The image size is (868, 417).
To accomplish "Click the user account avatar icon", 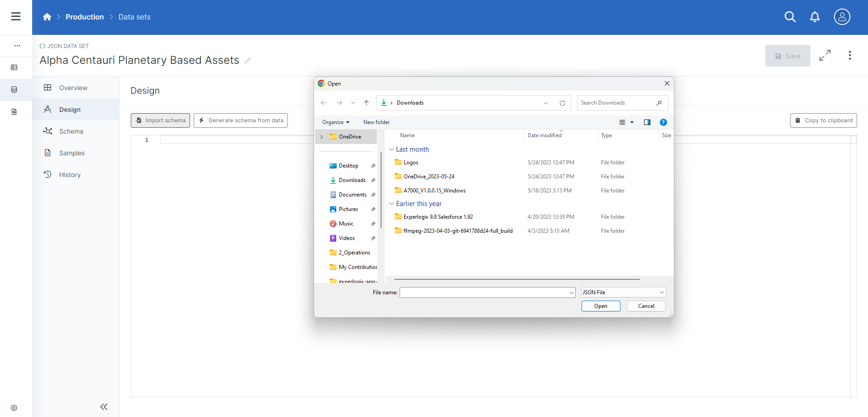I will coord(842,17).
